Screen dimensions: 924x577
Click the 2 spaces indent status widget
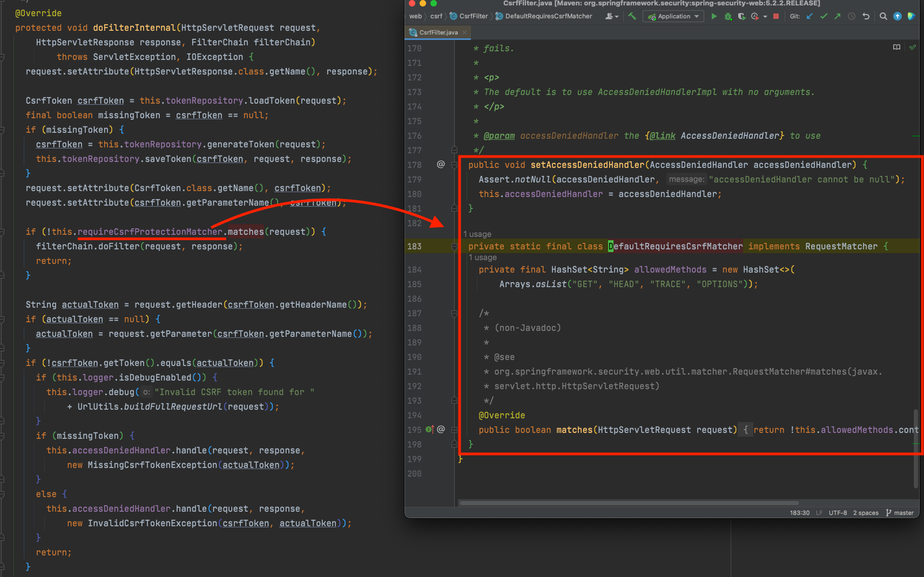pyautogui.click(x=866, y=513)
